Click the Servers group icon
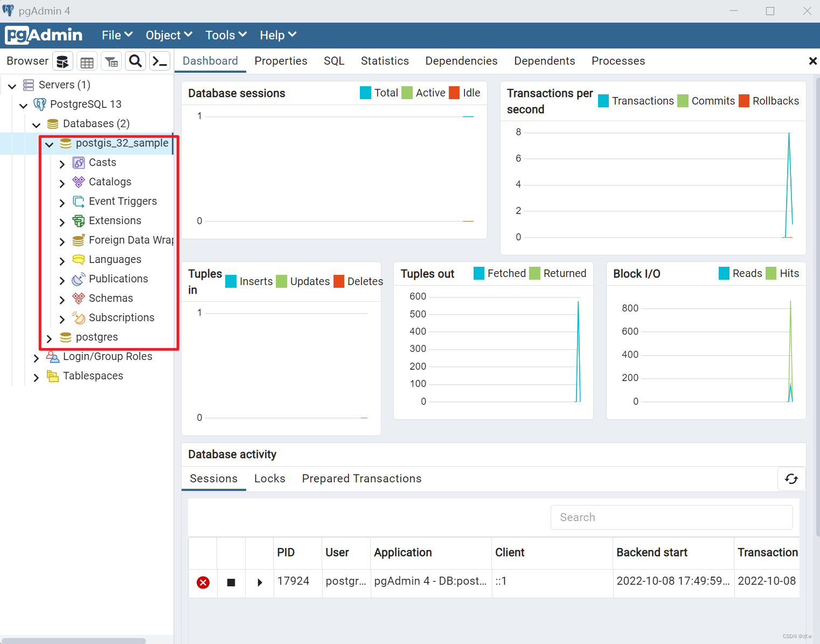820x644 pixels. 29,85
